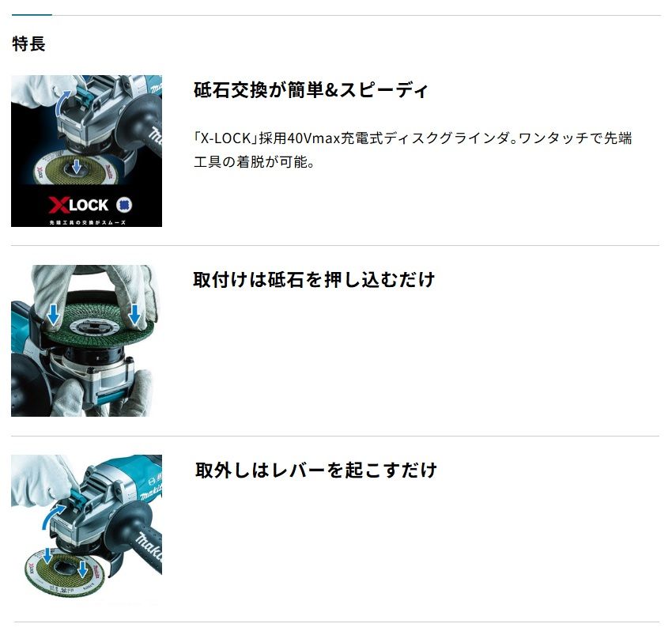This screenshot has height=635, width=672.
Task: Click the teal active tab underline at the top
Action: click(x=32, y=14)
